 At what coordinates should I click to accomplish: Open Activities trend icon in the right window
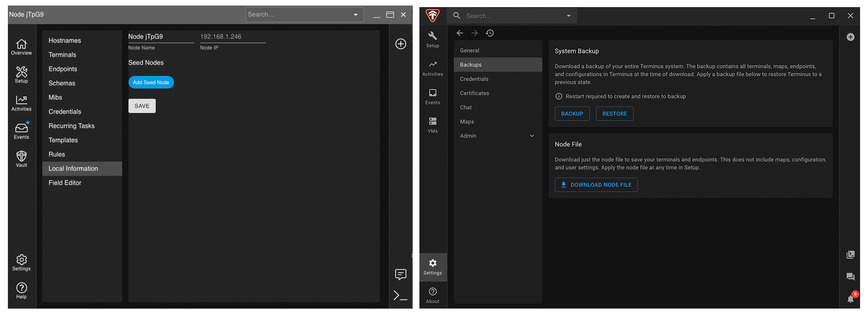433,68
